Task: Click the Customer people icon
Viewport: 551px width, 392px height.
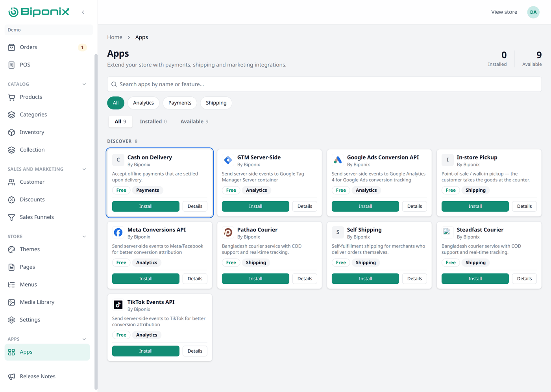Action: (x=11, y=182)
